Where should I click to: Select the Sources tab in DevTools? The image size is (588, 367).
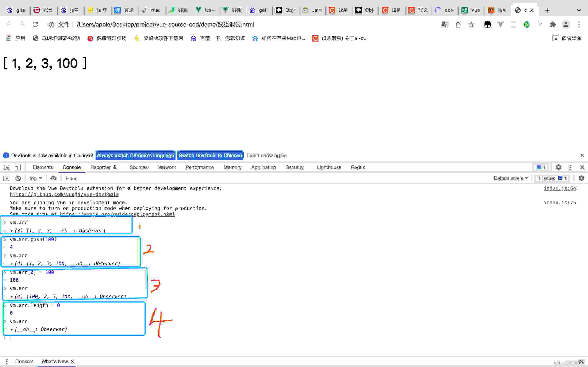(x=138, y=167)
